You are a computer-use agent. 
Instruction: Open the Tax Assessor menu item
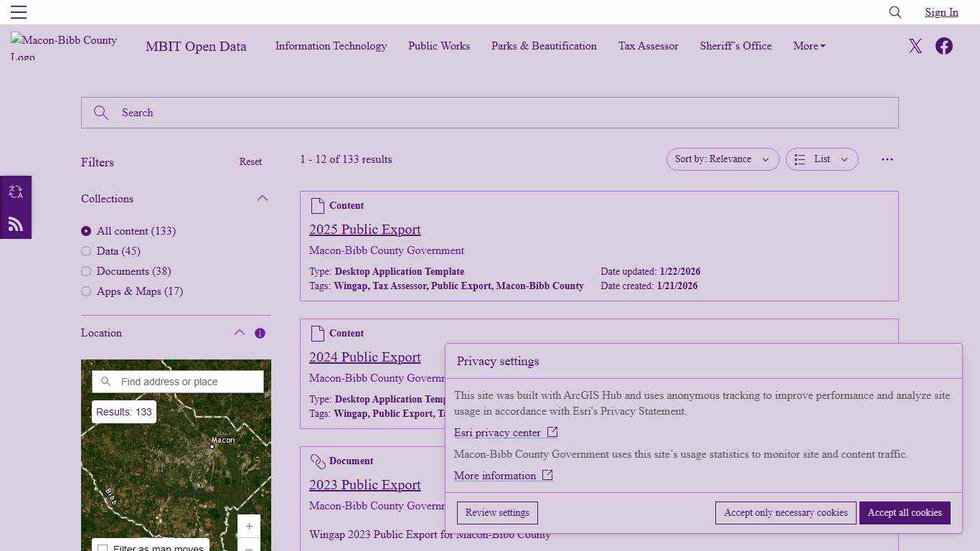[648, 46]
